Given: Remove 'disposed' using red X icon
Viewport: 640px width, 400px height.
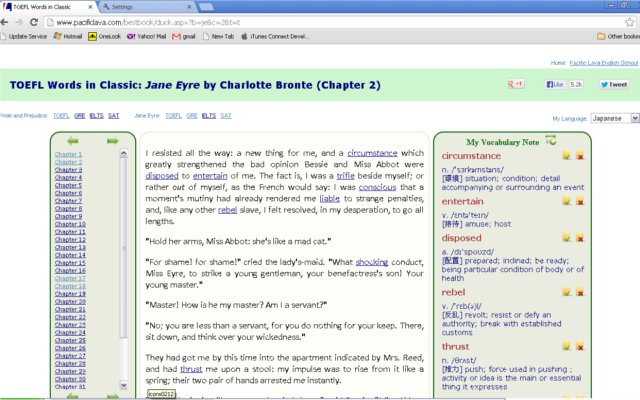Looking at the screenshot, I should 580,238.
